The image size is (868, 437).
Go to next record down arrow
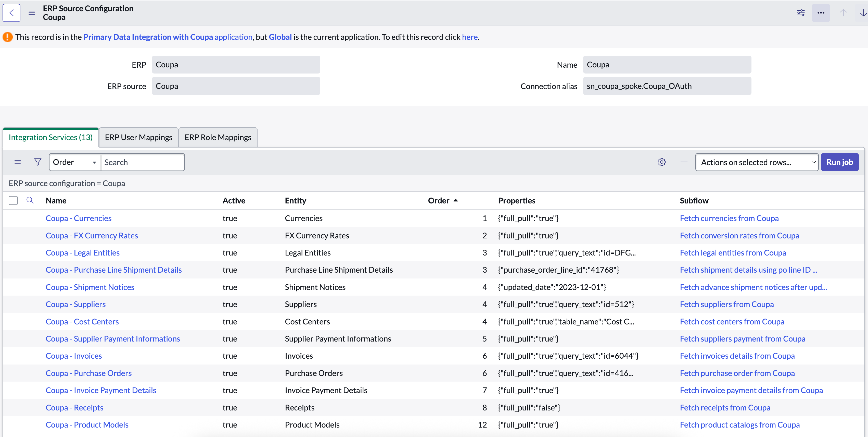click(863, 13)
